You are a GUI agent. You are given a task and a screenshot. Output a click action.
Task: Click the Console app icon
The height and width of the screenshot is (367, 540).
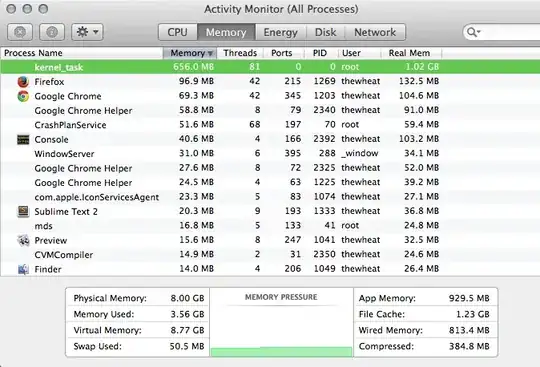point(23,139)
